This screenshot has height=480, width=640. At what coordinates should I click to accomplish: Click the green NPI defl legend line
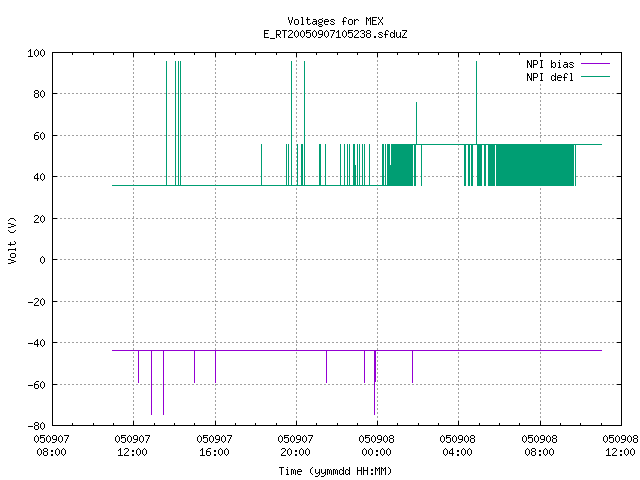[x=595, y=77]
